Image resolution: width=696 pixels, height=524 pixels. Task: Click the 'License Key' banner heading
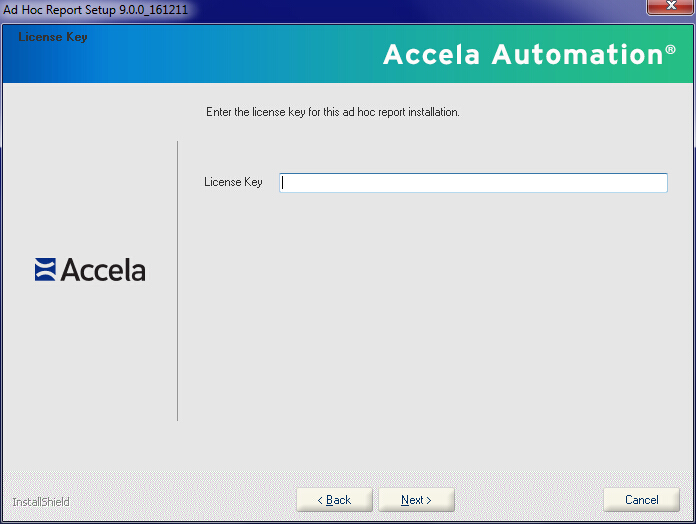[x=53, y=37]
